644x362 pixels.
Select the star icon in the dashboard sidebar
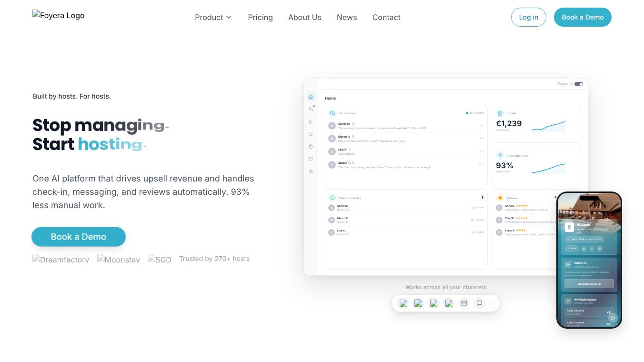click(311, 134)
